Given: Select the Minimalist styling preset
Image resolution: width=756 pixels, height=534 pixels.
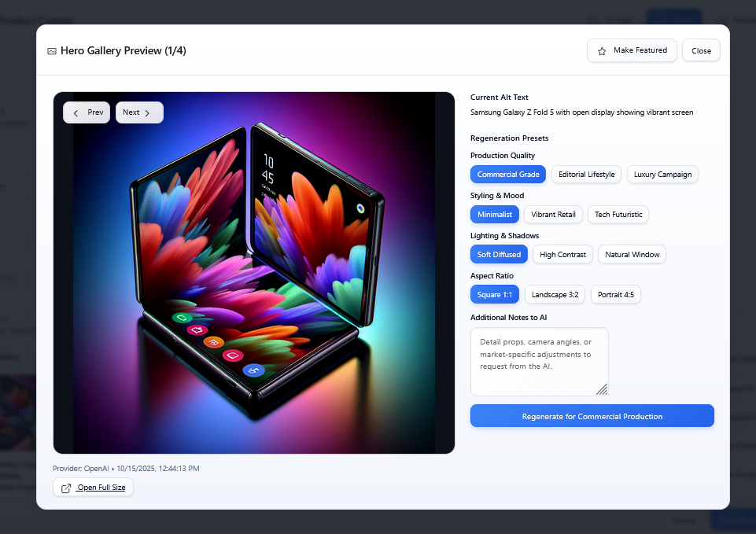Looking at the screenshot, I should pos(495,215).
